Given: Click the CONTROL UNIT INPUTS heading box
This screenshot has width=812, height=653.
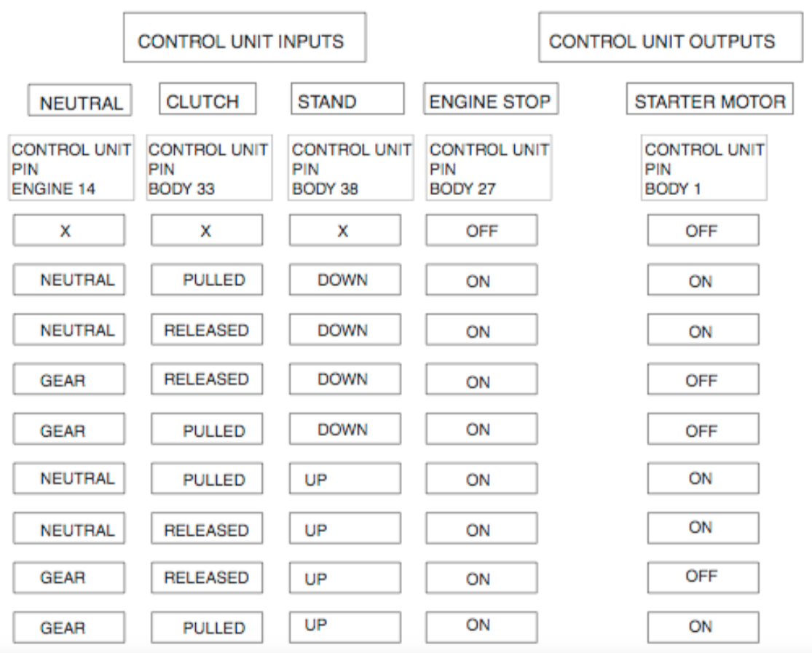Looking at the screenshot, I should [244, 38].
